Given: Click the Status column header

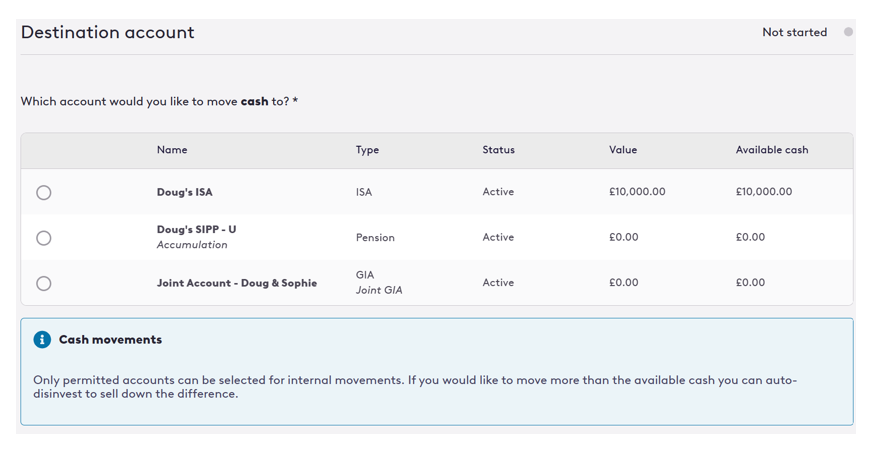Looking at the screenshot, I should pyautogui.click(x=498, y=150).
